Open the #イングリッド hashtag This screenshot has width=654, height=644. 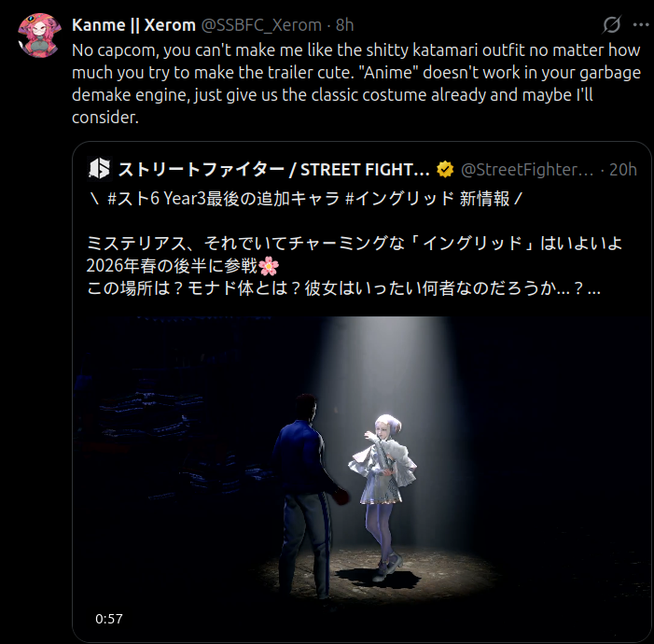tap(400, 199)
